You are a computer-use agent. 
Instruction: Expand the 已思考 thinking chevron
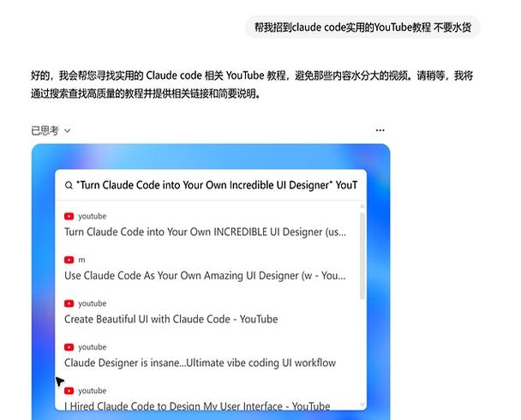[67, 130]
